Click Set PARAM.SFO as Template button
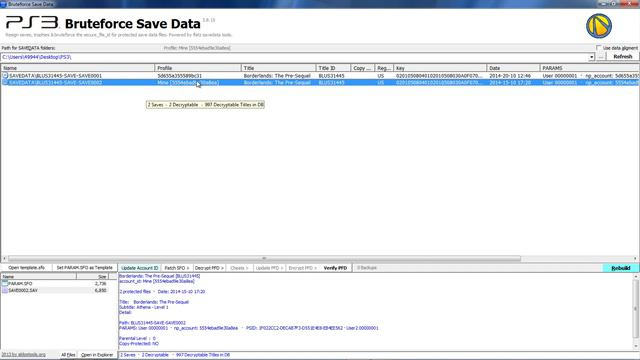 coord(84,268)
